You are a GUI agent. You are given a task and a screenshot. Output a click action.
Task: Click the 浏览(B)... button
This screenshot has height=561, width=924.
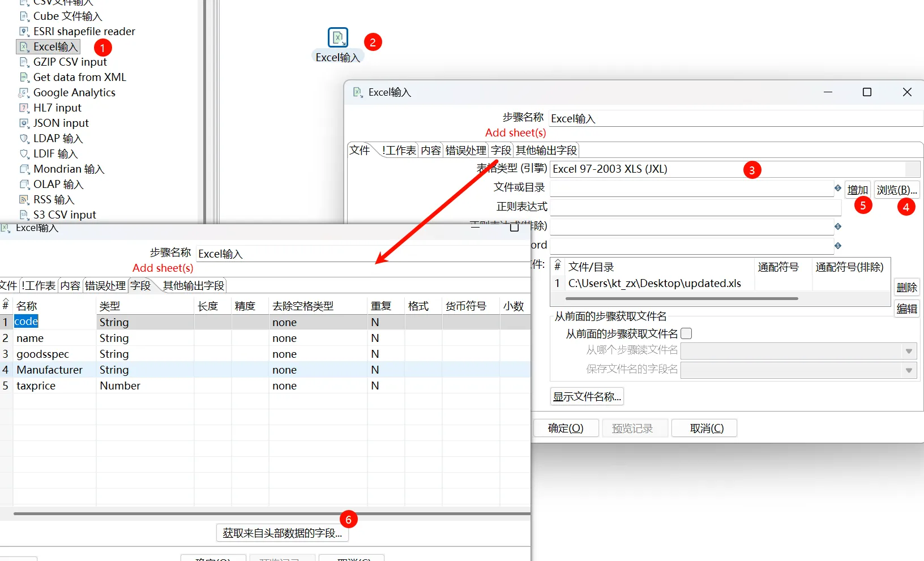(x=896, y=190)
